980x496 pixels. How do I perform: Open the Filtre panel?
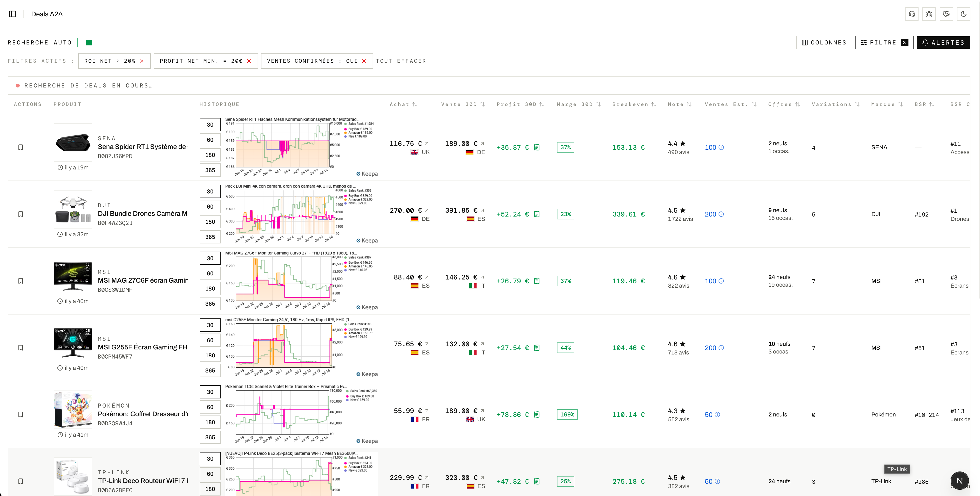[884, 43]
